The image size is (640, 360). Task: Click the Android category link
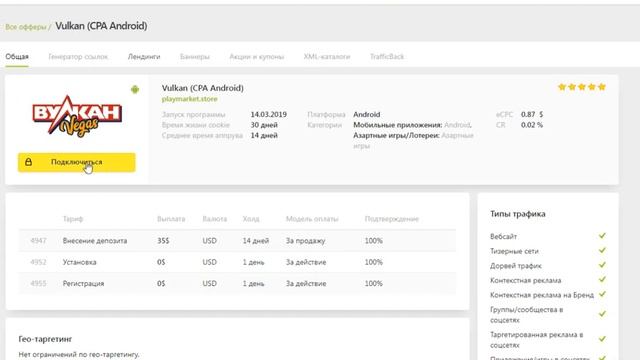coord(458,125)
